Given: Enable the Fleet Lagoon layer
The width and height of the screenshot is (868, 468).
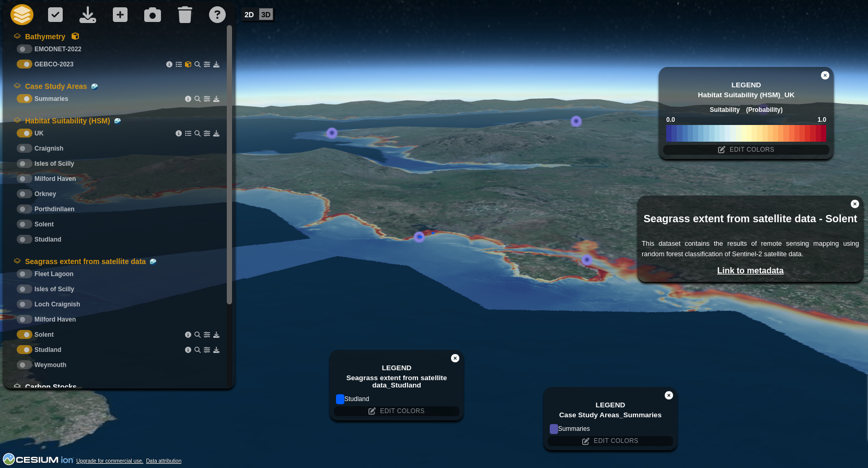Looking at the screenshot, I should coord(24,274).
